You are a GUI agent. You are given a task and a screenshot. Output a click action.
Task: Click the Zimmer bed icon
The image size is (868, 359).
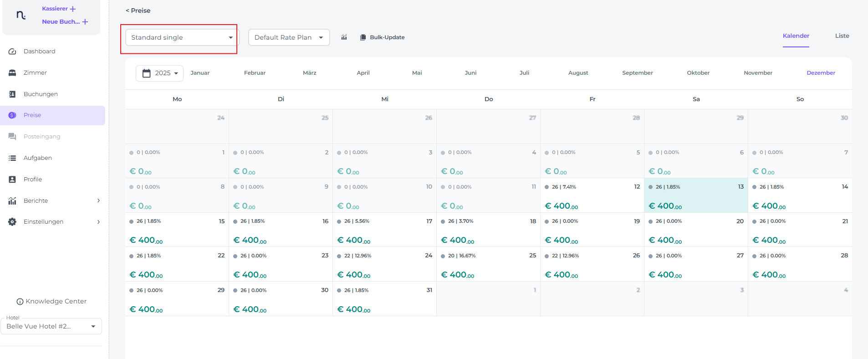coord(12,73)
